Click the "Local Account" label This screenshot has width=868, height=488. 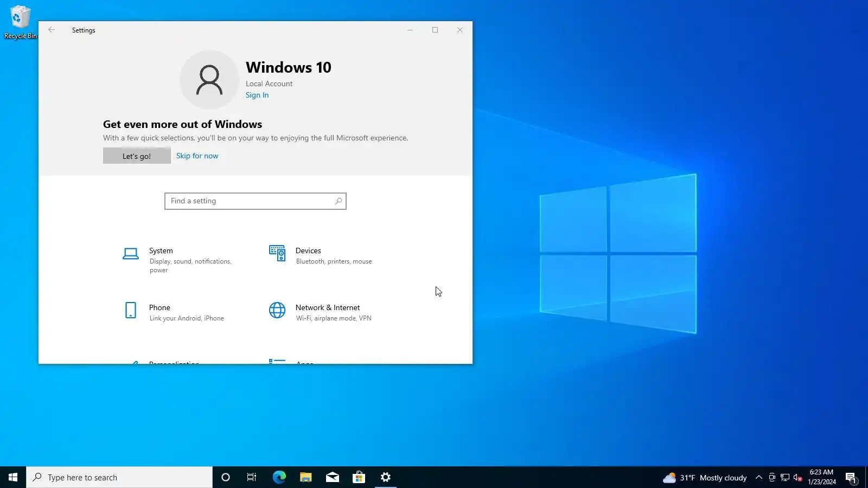(x=269, y=84)
